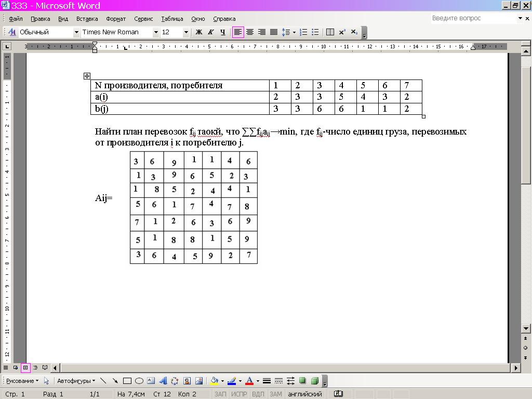Click the red font color swatch
Screen dimensions: 532x399
249,381
